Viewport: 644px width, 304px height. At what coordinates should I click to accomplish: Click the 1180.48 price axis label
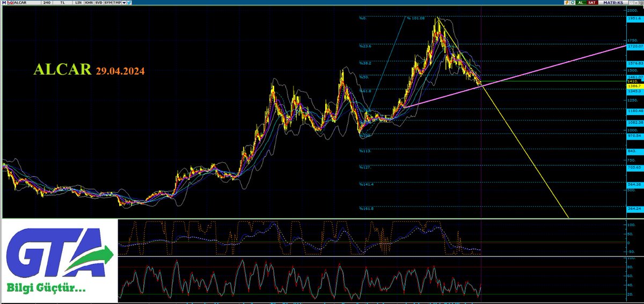(x=635, y=111)
